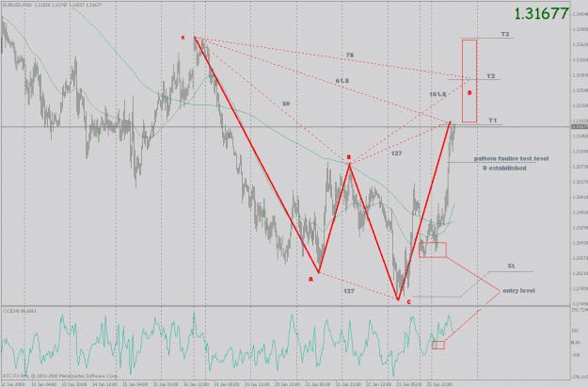
Task: Click the red A pattern point label
Action: [x=310, y=279]
